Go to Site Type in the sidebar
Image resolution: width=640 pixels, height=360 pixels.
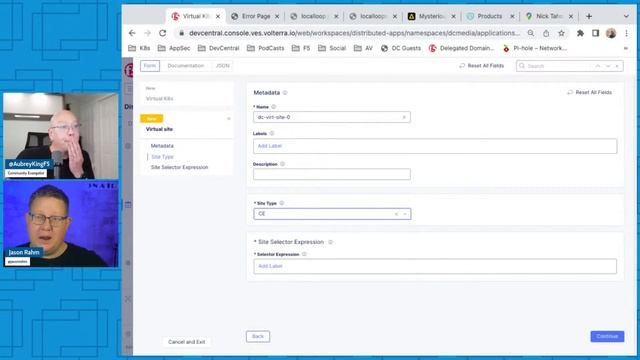point(162,157)
